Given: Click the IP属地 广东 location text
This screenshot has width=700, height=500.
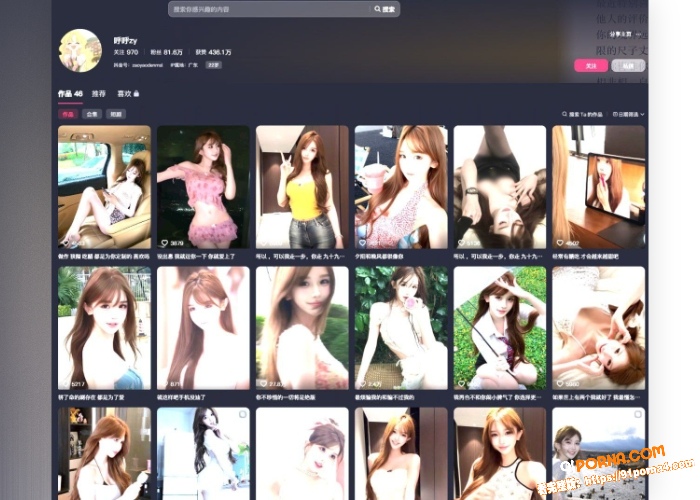Looking at the screenshot, I should pyautogui.click(x=184, y=65).
